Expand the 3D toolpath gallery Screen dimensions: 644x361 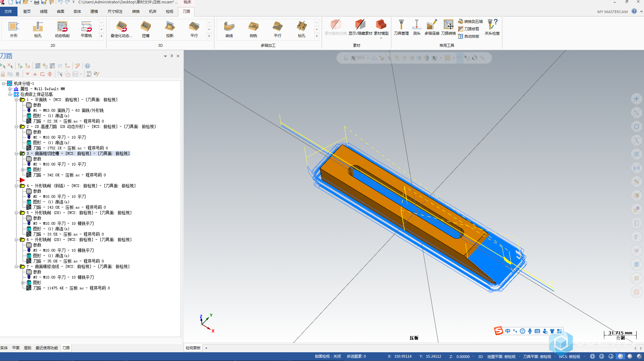pyautogui.click(x=209, y=36)
